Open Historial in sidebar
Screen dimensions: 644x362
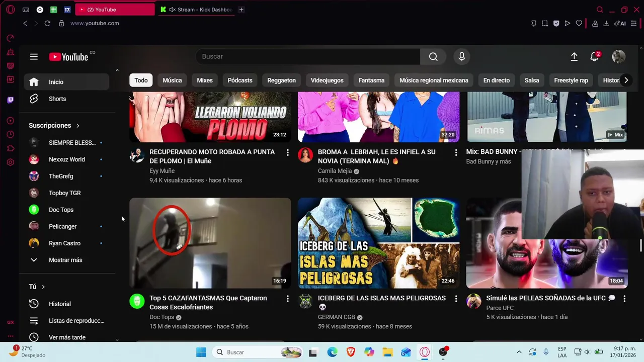66,304
